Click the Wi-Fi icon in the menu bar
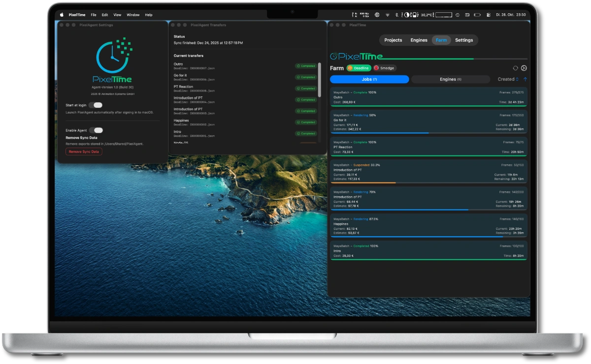Viewport: 591px width, 364px height. [388, 15]
